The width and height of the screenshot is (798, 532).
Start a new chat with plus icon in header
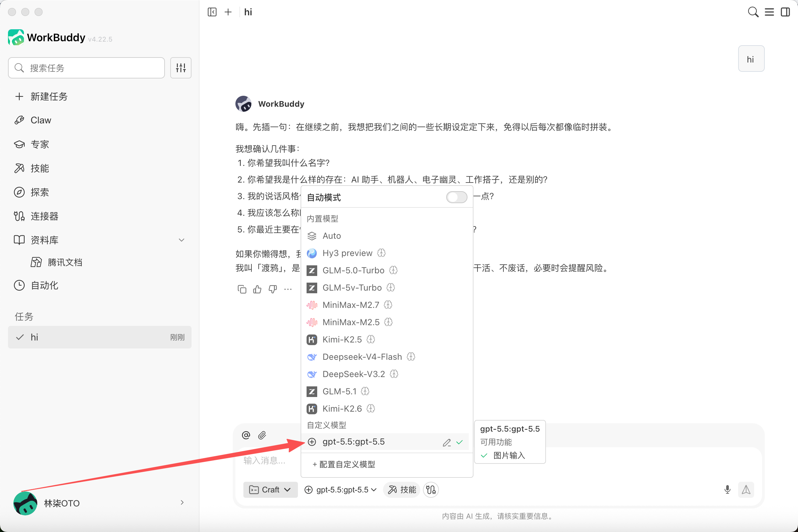coord(228,12)
